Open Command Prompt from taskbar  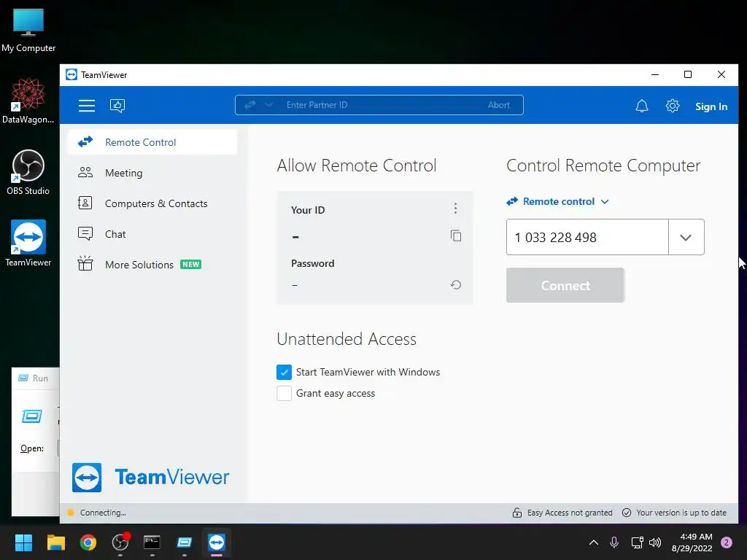click(152, 542)
